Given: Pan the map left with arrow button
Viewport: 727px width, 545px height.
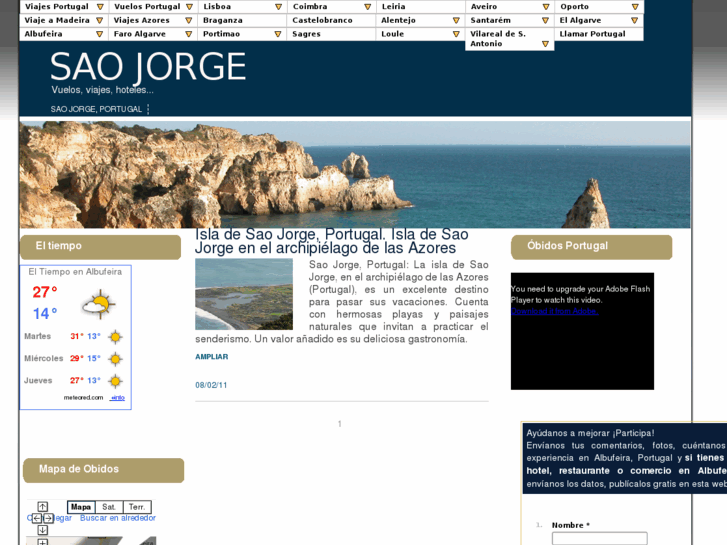Looking at the screenshot, I should [37, 518].
